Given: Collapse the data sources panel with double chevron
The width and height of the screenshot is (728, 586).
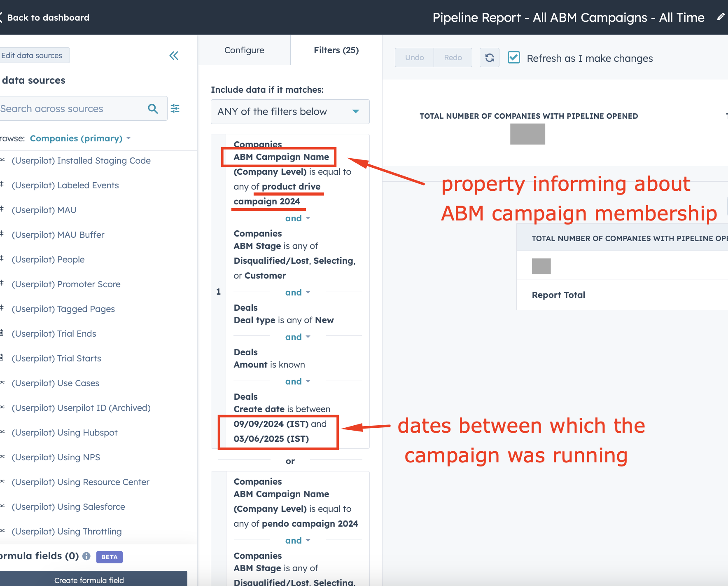Looking at the screenshot, I should (x=174, y=56).
